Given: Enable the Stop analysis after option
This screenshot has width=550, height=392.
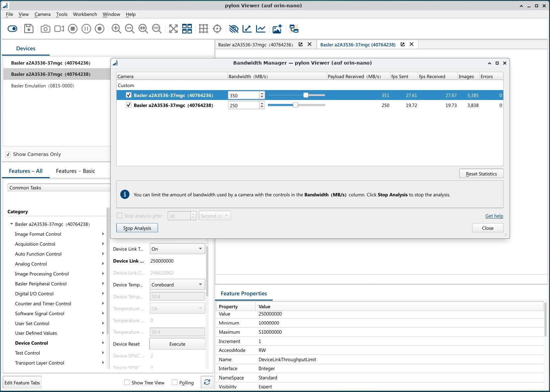Looking at the screenshot, I should [119, 216].
